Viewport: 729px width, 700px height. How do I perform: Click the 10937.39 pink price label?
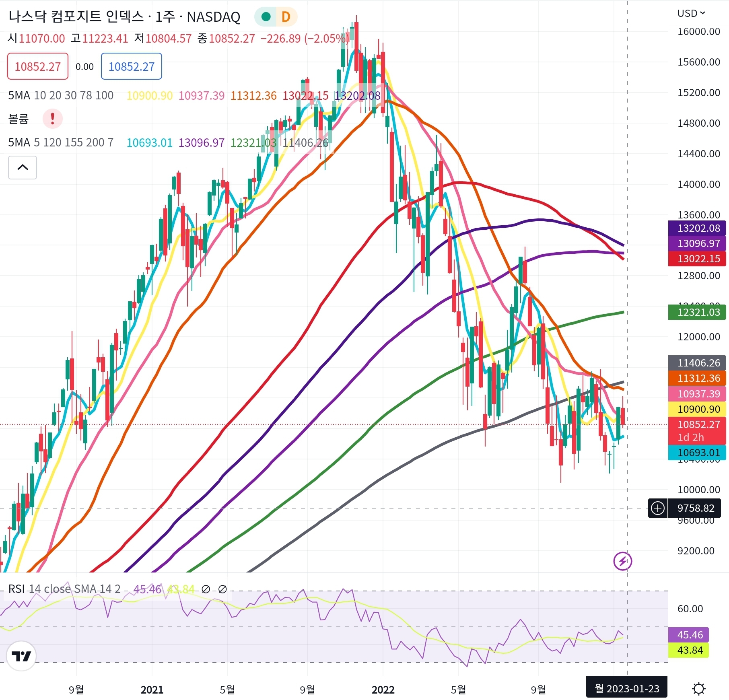(x=697, y=394)
